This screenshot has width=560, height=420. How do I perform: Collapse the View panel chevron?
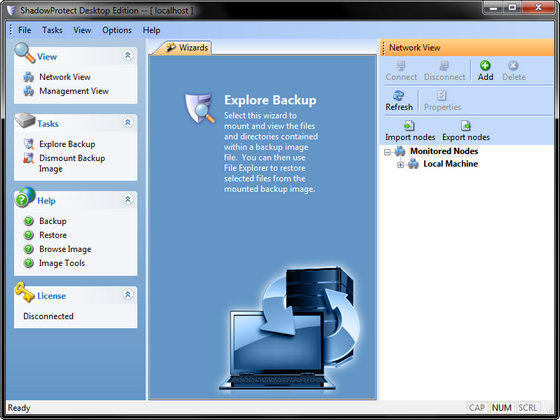pos(128,55)
